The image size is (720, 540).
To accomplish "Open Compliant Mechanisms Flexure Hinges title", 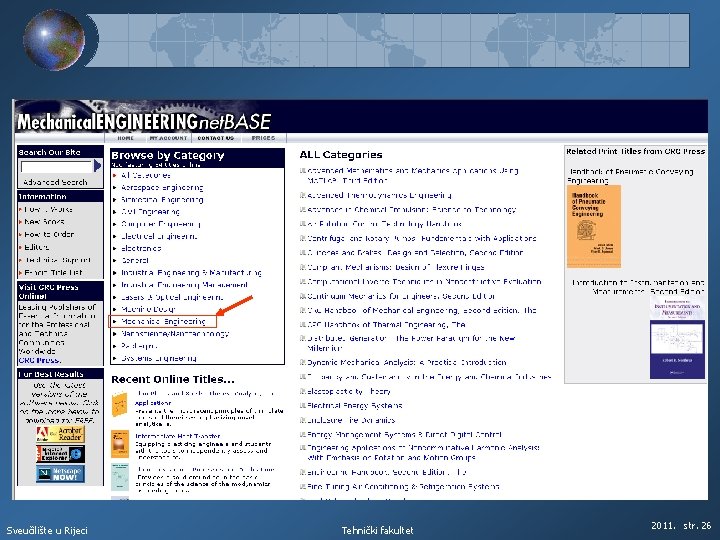I will [396, 267].
